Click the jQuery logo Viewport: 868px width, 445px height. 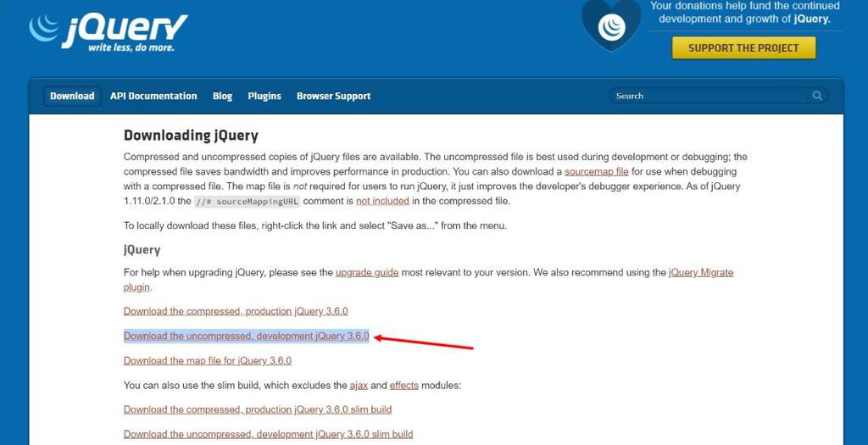(108, 32)
